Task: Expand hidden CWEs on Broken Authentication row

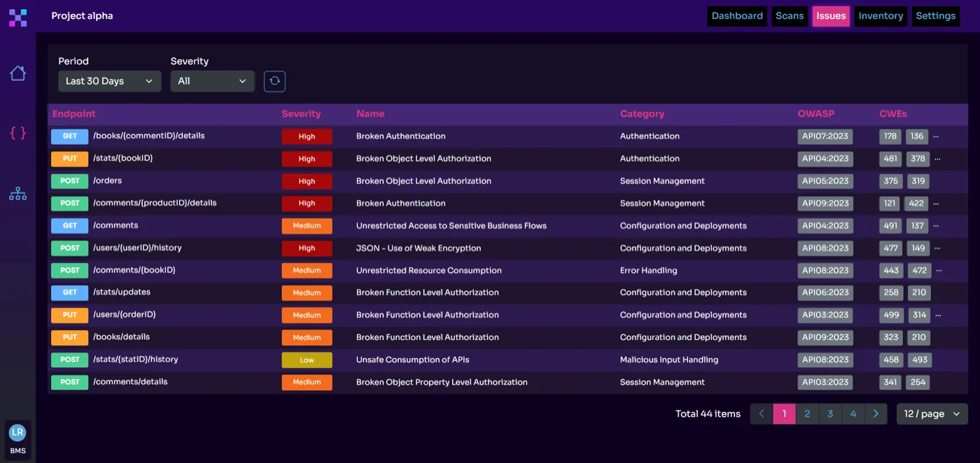Action: click(x=937, y=136)
